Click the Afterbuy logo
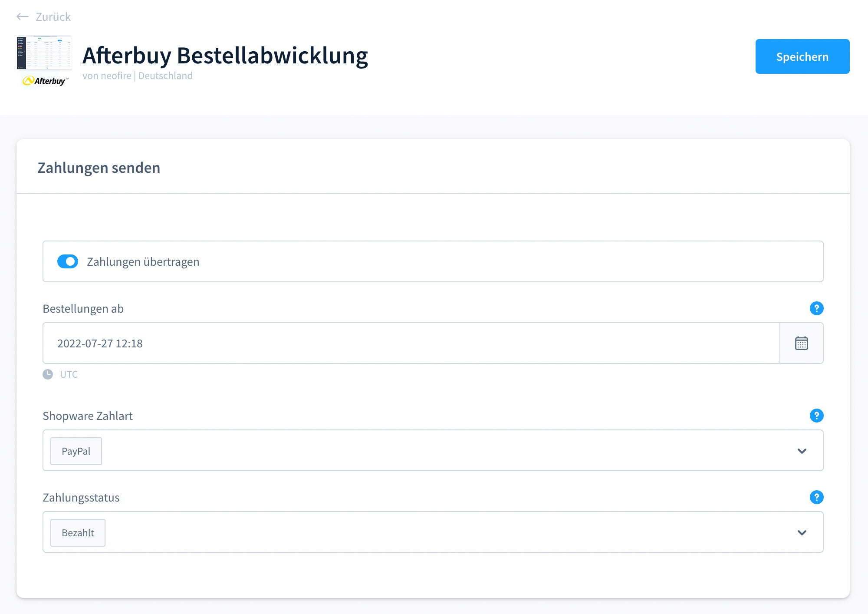Image resolution: width=868 pixels, height=614 pixels. click(x=45, y=81)
